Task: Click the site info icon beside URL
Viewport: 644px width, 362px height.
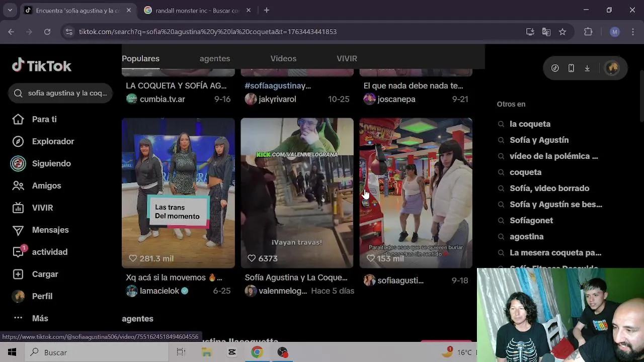Action: [x=69, y=32]
